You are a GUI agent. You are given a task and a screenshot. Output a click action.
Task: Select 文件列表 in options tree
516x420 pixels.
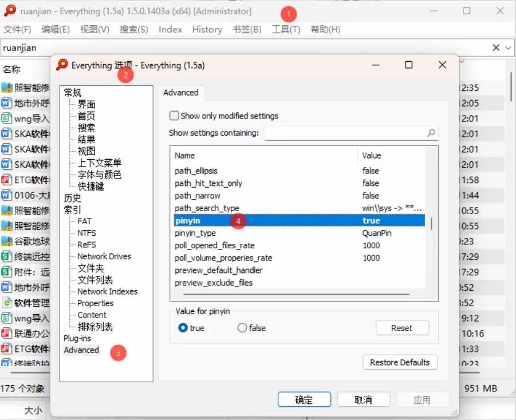point(95,280)
